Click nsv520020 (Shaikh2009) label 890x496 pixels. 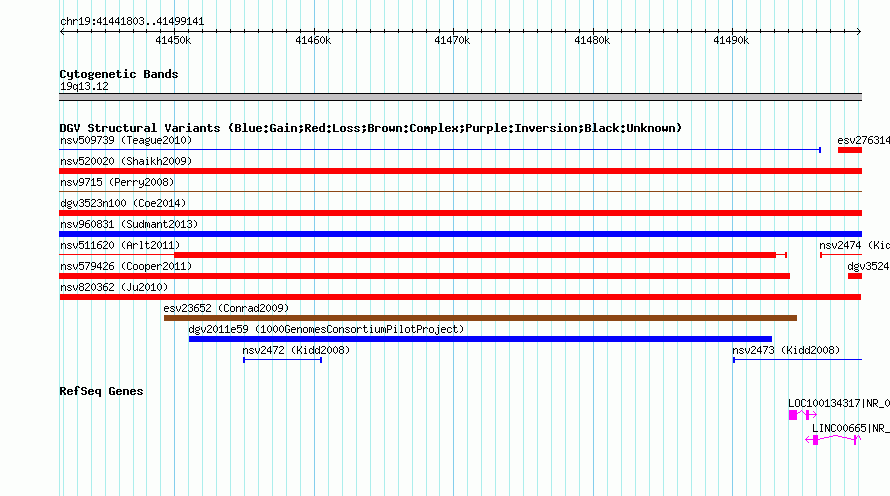[x=126, y=161]
